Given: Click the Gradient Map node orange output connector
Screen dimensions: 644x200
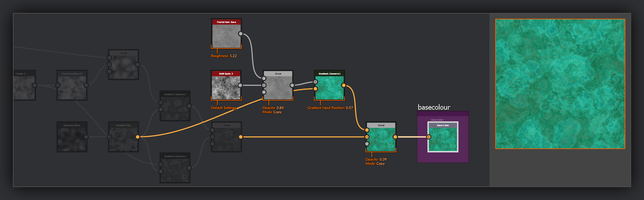Looking at the screenshot, I should [137, 137].
